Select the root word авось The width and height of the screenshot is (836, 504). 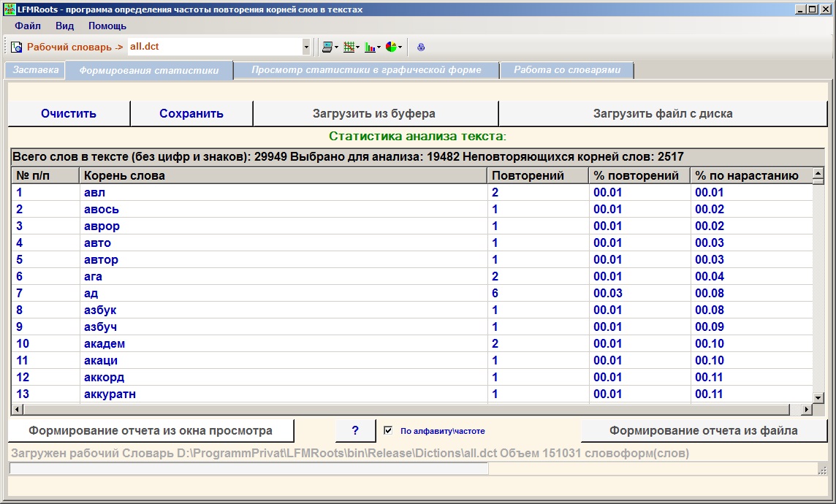(102, 210)
